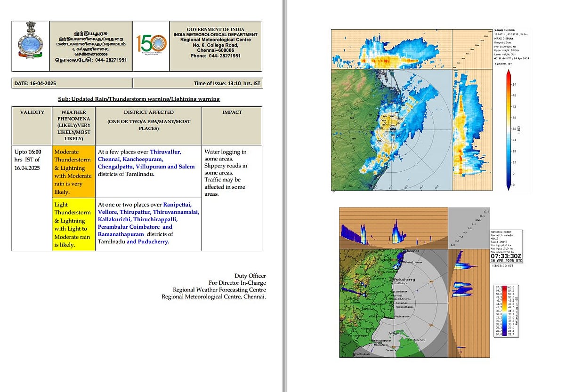Click the blue Thiruvallur district name

tap(165, 152)
